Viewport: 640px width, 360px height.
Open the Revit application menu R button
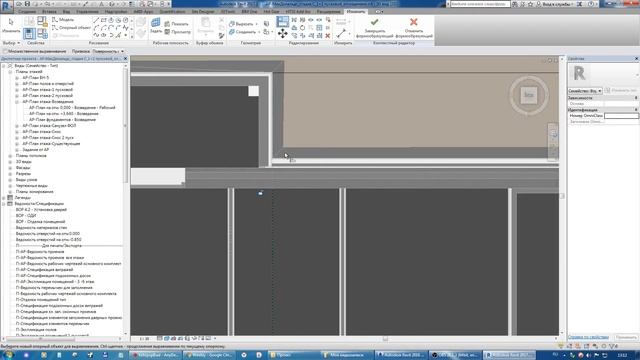[x=7, y=7]
